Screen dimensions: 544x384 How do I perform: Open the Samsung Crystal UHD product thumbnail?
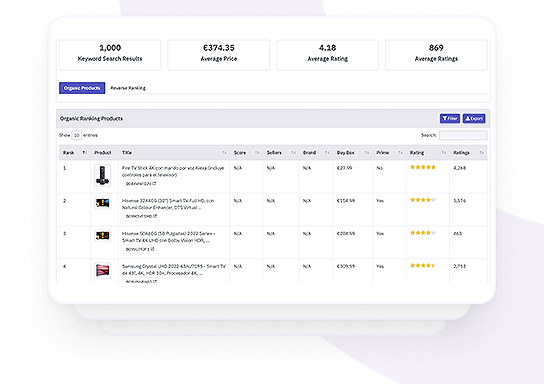102,271
